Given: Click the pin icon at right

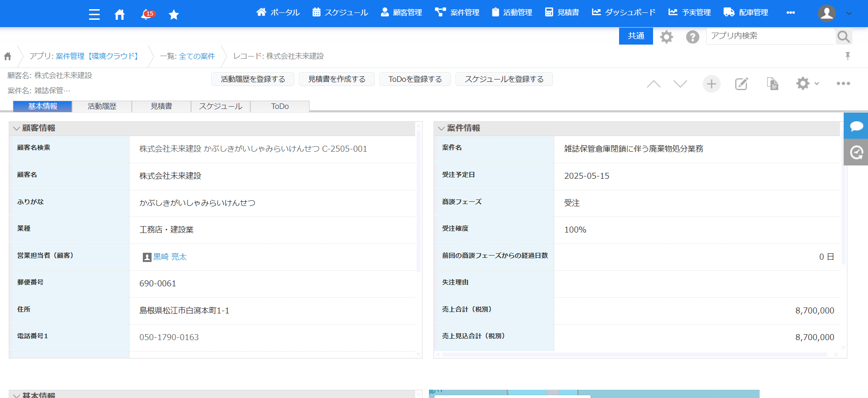Looking at the screenshot, I should pyautogui.click(x=848, y=56).
